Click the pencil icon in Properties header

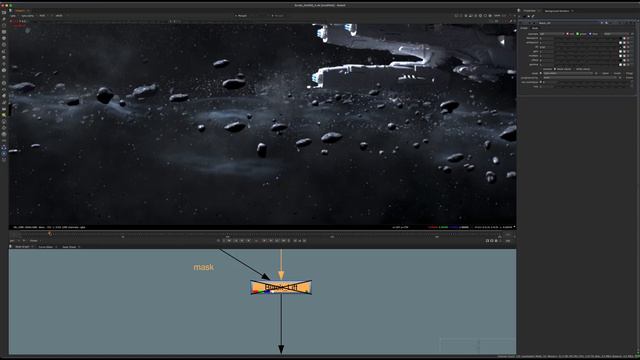533,16
